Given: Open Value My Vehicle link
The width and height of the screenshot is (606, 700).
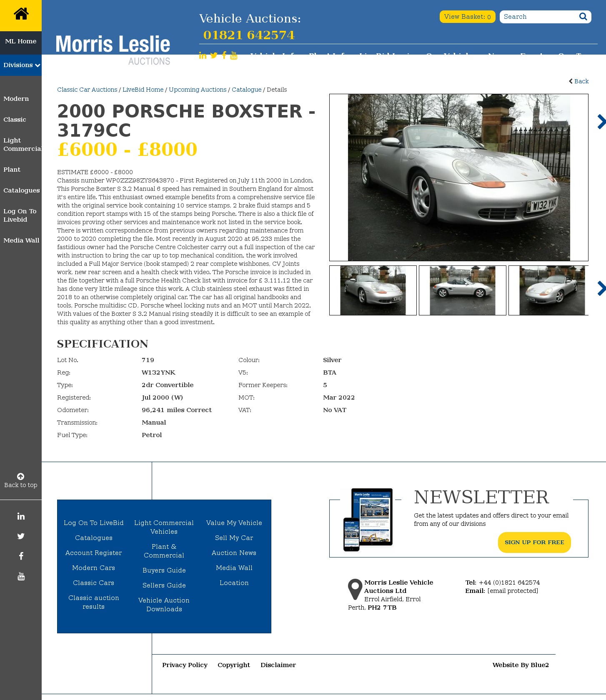Looking at the screenshot, I should click(234, 523).
